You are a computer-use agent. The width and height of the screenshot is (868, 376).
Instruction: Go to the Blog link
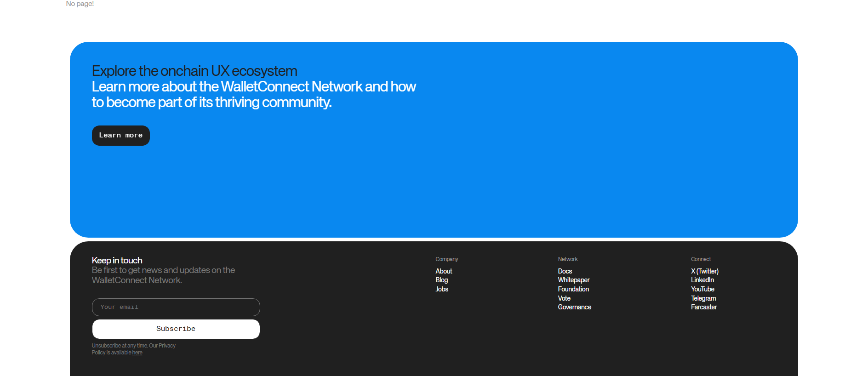[x=441, y=280]
